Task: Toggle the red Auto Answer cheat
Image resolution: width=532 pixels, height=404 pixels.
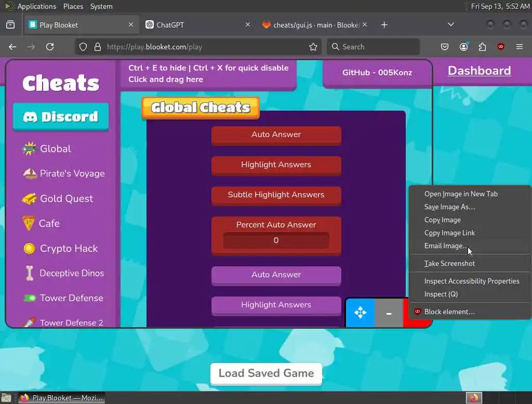Action: (x=276, y=135)
